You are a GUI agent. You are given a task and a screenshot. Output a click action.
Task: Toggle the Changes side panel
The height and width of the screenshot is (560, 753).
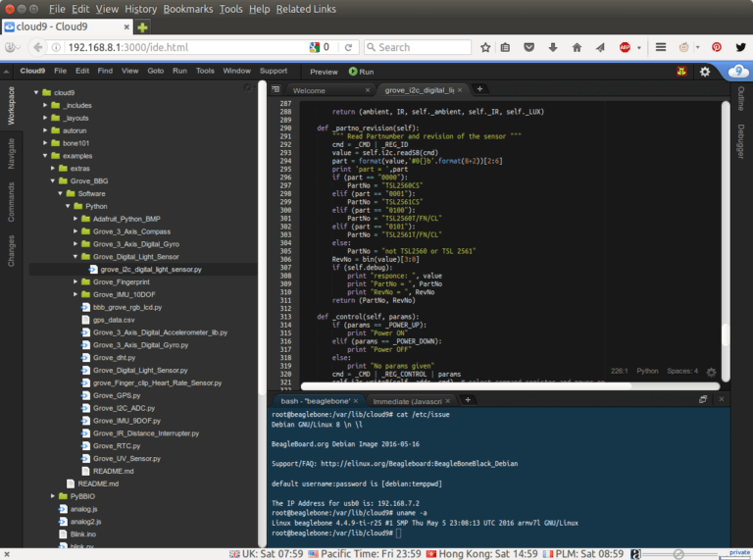click(x=11, y=251)
